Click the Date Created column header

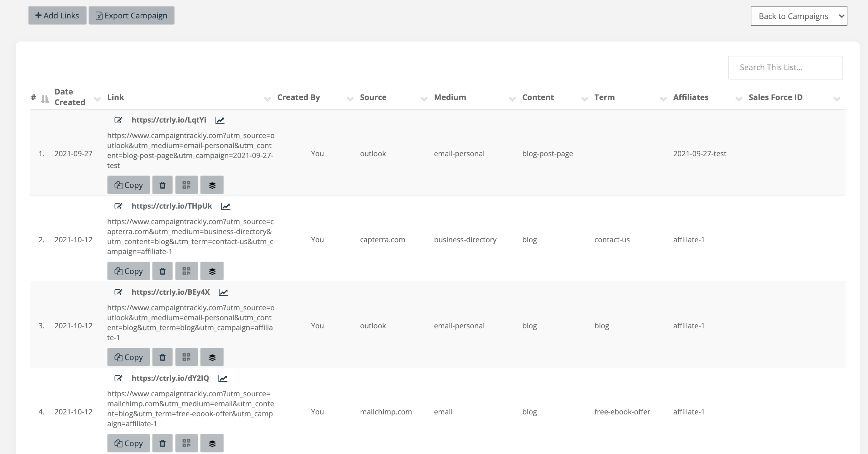pyautogui.click(x=70, y=97)
